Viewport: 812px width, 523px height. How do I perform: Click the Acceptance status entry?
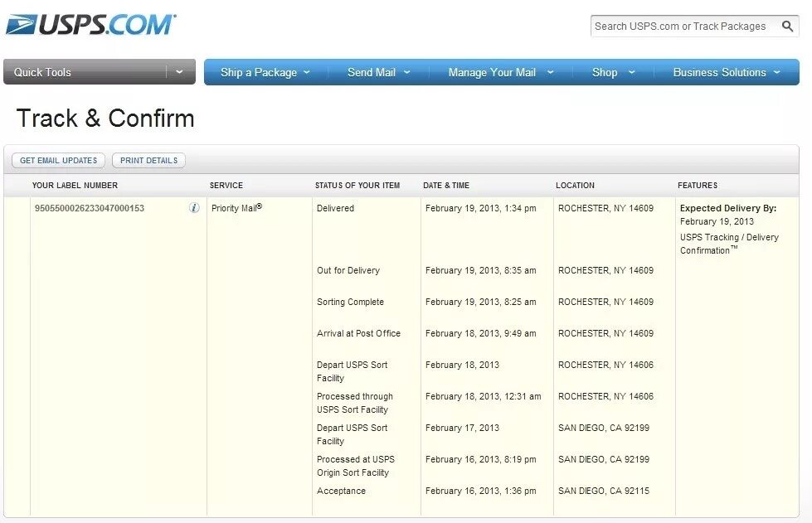point(341,491)
